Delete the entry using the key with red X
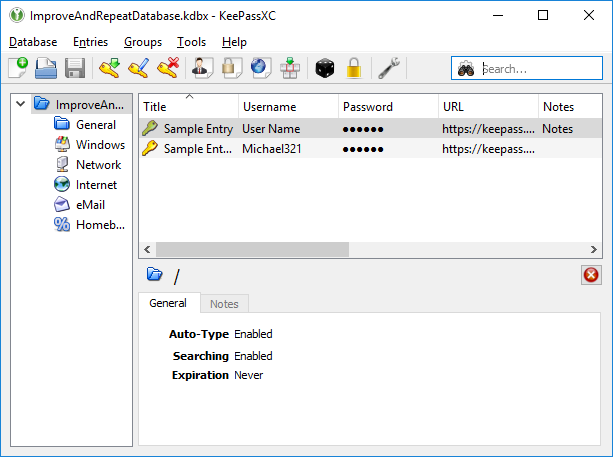Image resolution: width=613 pixels, height=457 pixels. [168, 68]
